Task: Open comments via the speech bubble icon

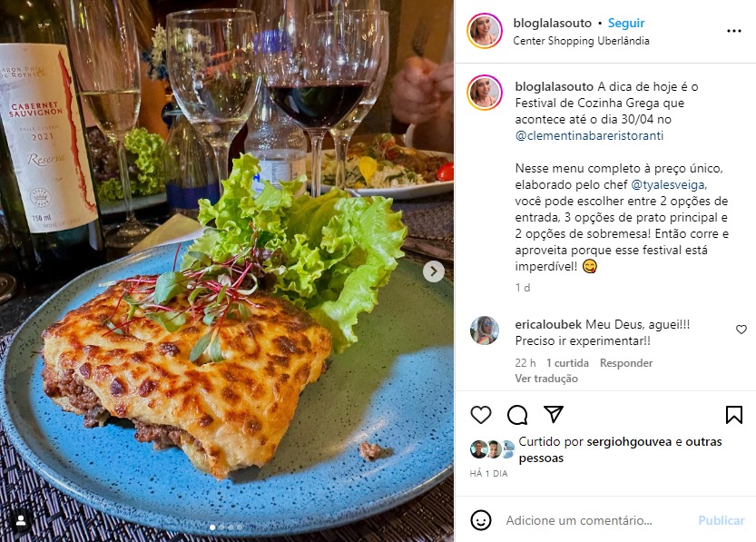Action: (517, 415)
